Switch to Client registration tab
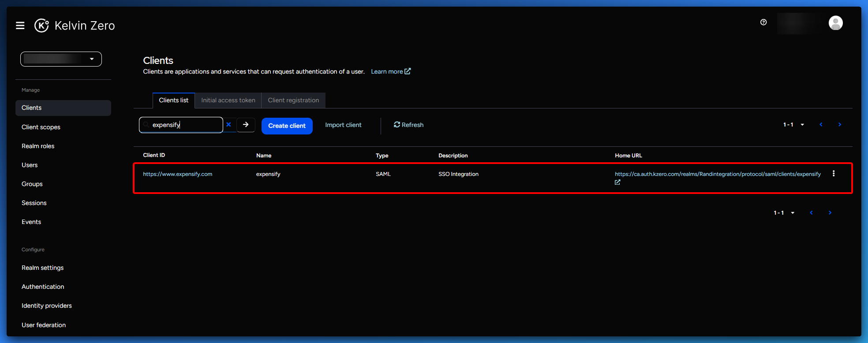This screenshot has height=343, width=868. [x=293, y=101]
